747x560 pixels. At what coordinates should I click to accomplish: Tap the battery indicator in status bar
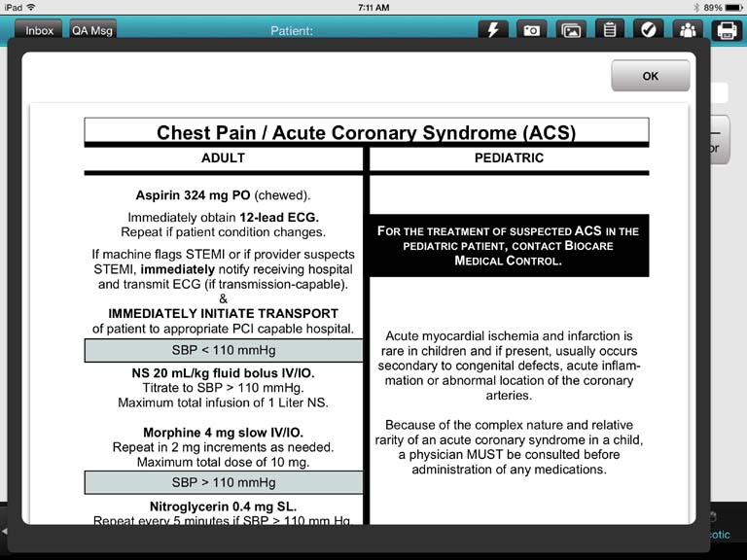733,8
